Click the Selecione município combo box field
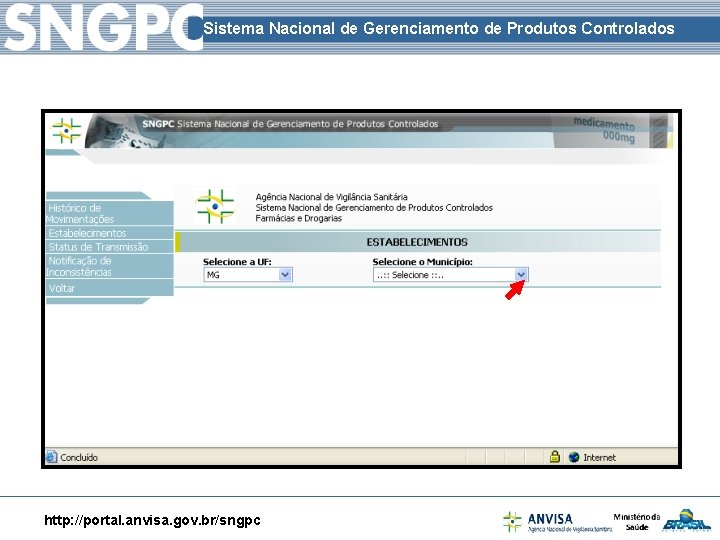Viewport: 720px width, 540px height. [x=450, y=275]
